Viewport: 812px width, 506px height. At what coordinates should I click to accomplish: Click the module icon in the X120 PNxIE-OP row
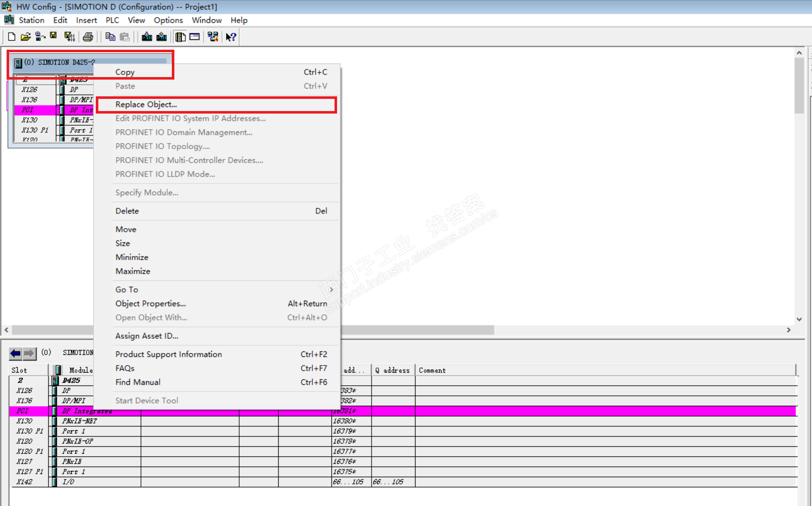coord(54,441)
